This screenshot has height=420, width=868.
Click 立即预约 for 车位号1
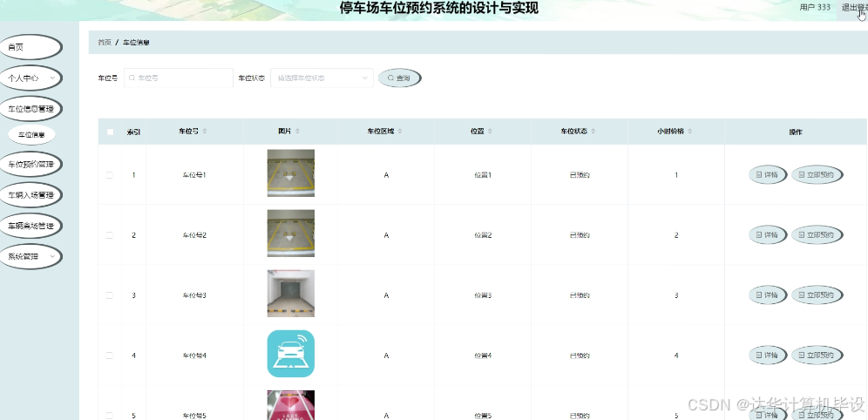click(817, 175)
